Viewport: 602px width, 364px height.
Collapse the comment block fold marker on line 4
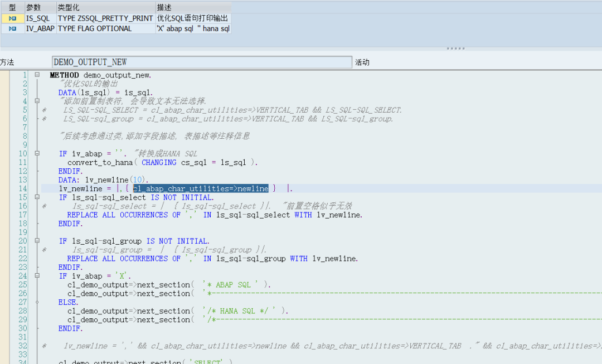click(x=37, y=101)
